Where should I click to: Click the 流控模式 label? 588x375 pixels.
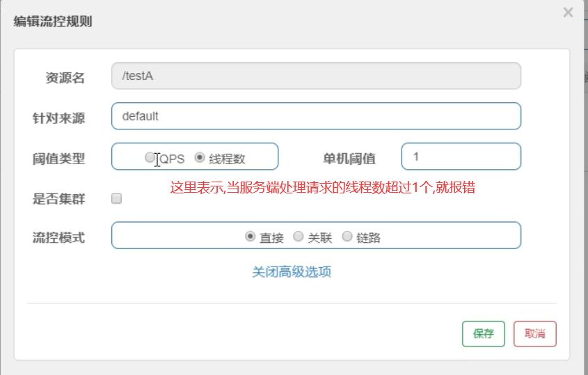pos(59,237)
